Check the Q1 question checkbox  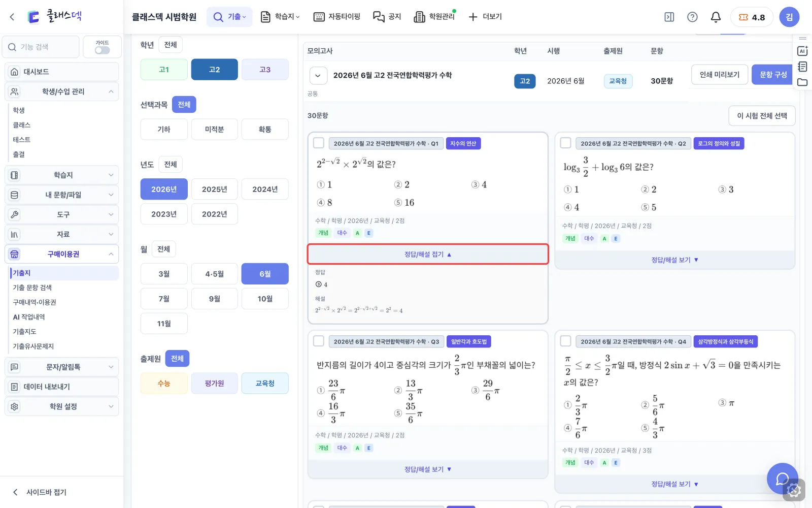(x=319, y=143)
